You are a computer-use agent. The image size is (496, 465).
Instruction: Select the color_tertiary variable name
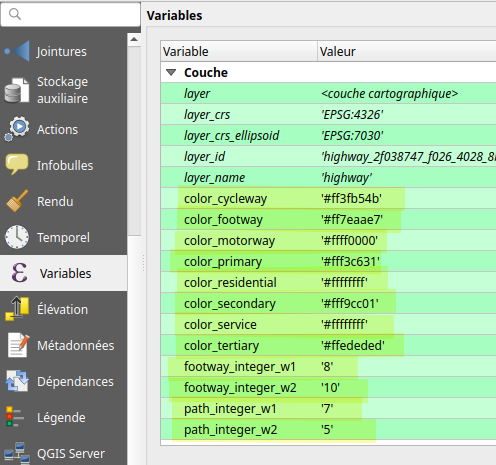(x=221, y=346)
